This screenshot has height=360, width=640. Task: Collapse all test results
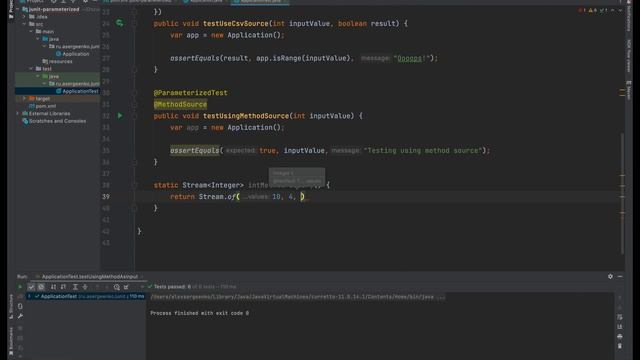pyautogui.click(x=85, y=287)
